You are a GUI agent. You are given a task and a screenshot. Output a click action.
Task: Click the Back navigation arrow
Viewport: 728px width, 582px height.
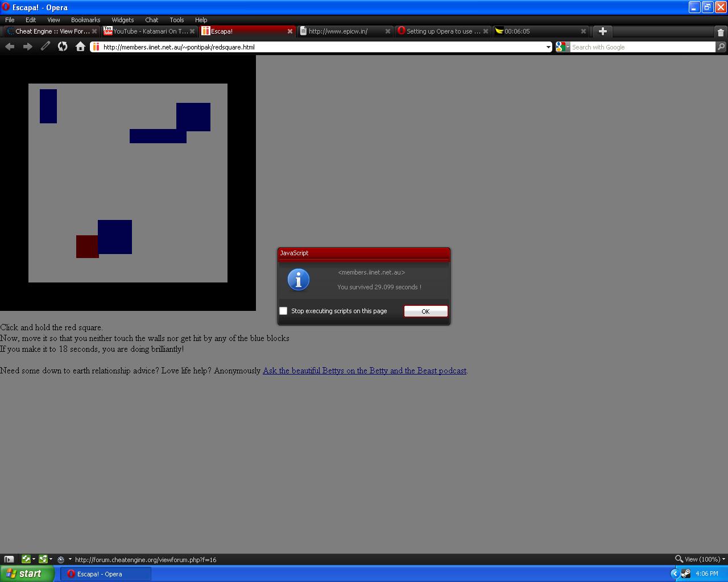point(10,47)
